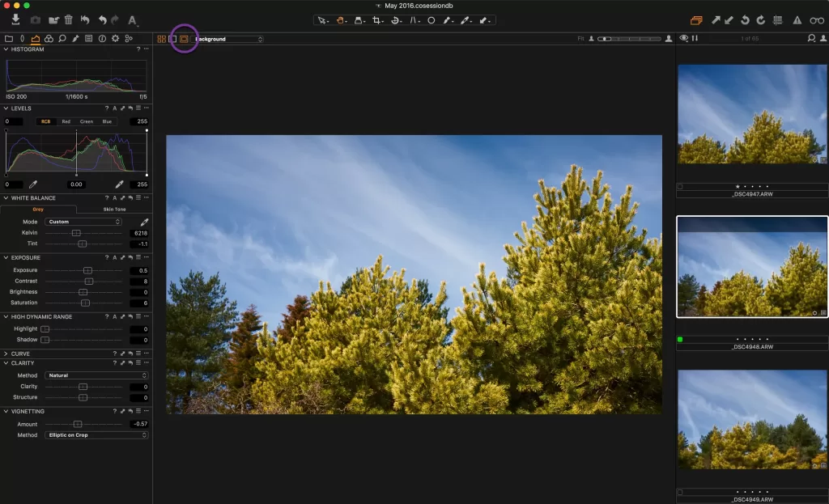Click the Apply adjustments down-arrow icon
The image size is (829, 504).
(729, 20)
